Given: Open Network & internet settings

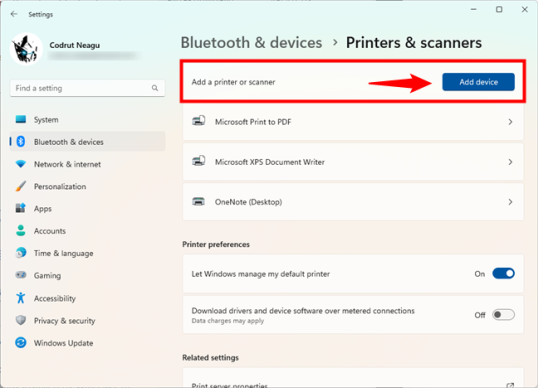Looking at the screenshot, I should (87, 164).
